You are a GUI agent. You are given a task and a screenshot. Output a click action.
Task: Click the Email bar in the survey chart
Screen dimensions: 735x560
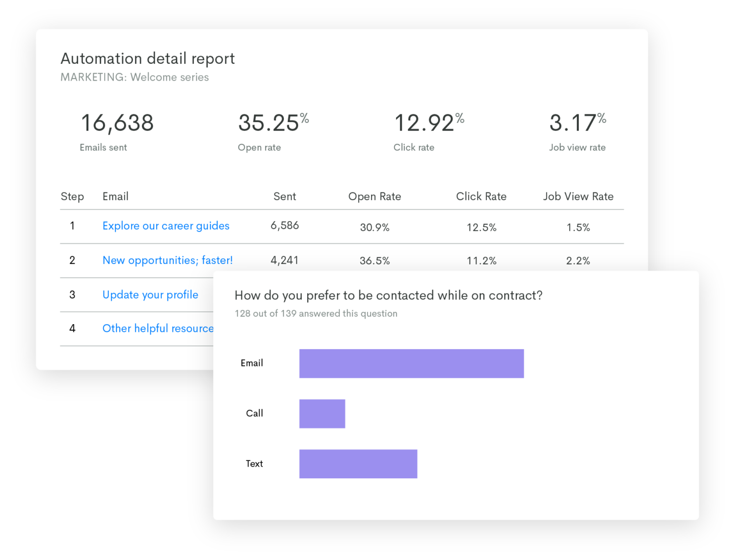pyautogui.click(x=411, y=363)
